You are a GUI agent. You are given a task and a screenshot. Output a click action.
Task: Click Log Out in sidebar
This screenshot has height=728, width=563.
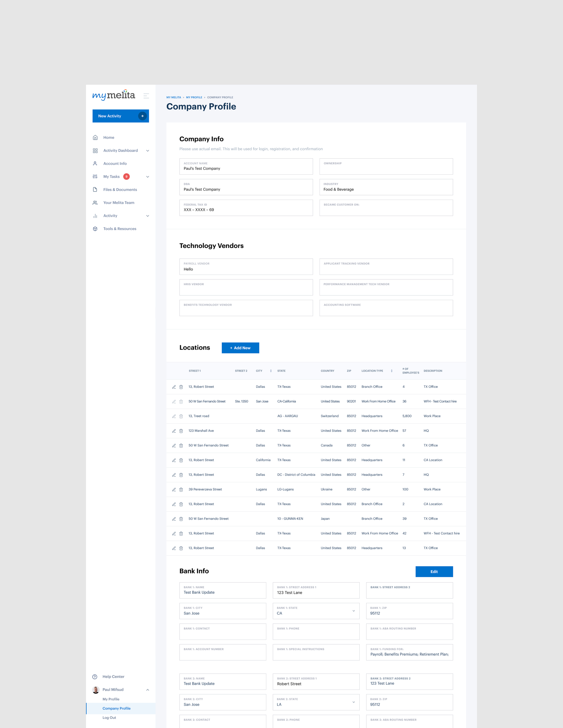(109, 718)
